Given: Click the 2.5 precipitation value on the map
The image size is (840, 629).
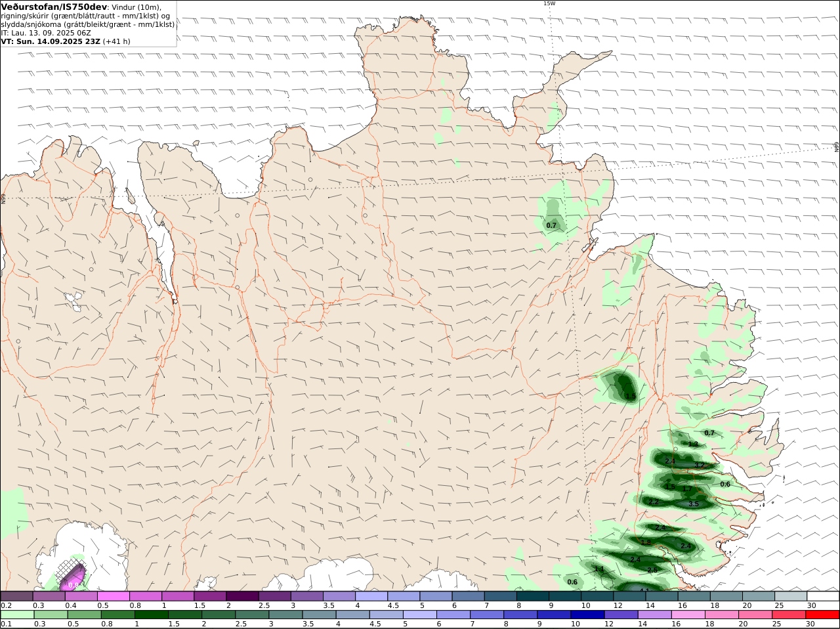Looking at the screenshot, I should [652, 570].
